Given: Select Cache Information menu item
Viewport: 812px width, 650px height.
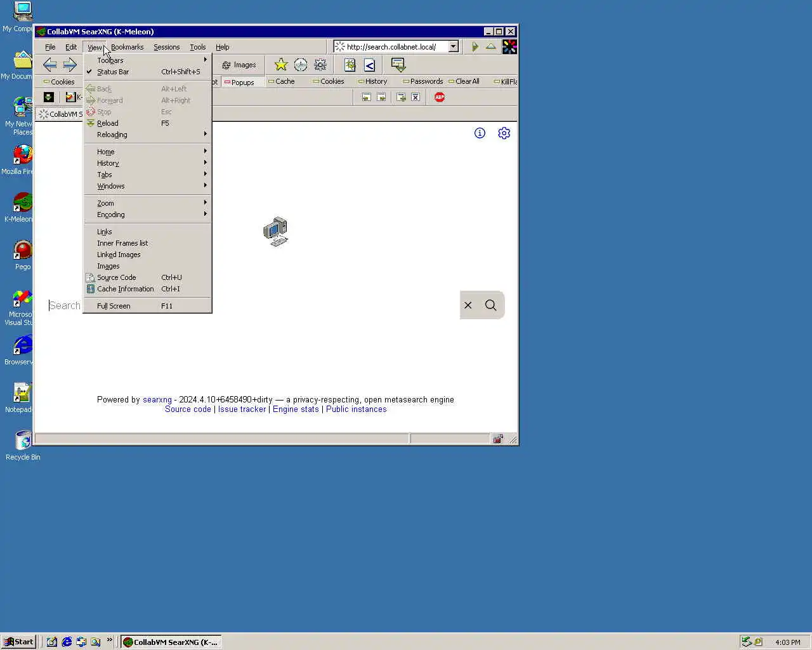Looking at the screenshot, I should [147, 289].
